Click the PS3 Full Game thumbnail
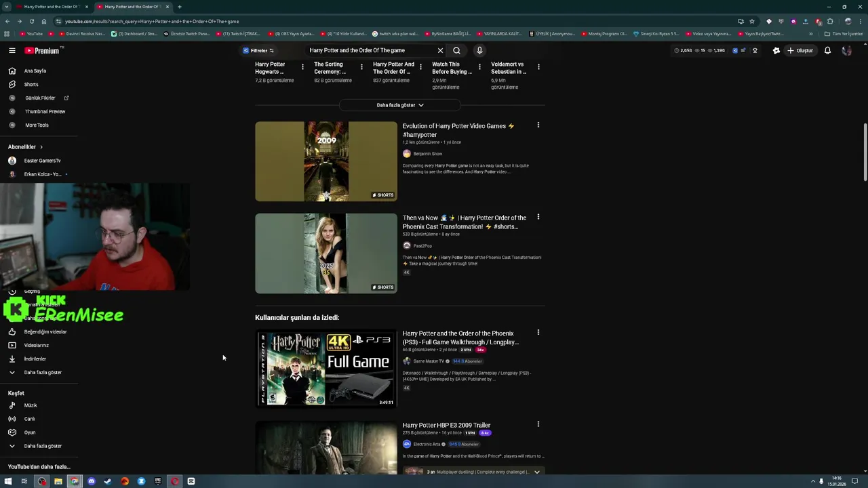Image resolution: width=868 pixels, height=488 pixels. click(x=326, y=369)
